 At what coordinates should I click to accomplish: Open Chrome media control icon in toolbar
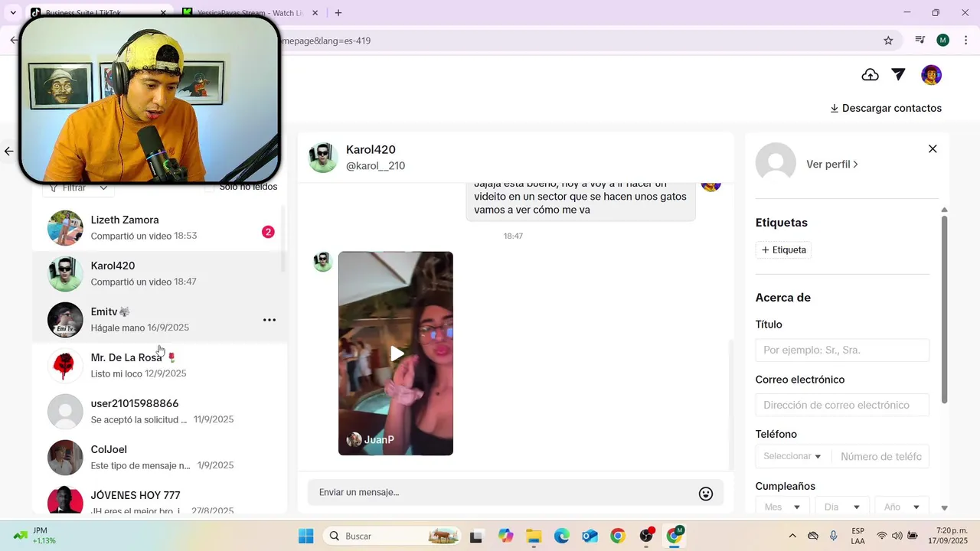coord(920,41)
